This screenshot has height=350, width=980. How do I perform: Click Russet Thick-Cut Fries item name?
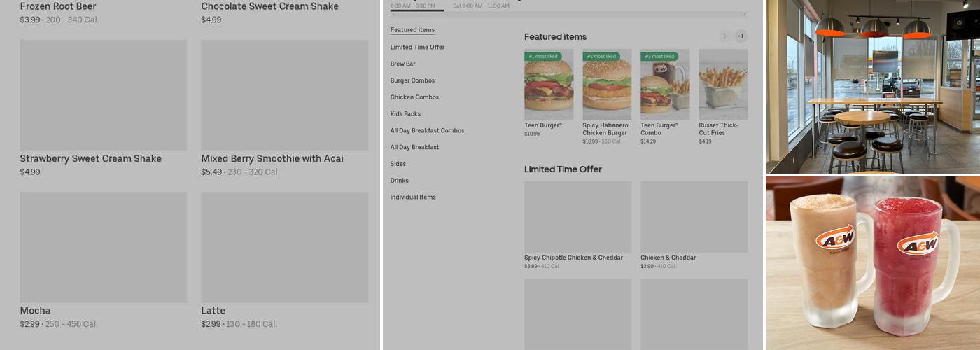[718, 129]
